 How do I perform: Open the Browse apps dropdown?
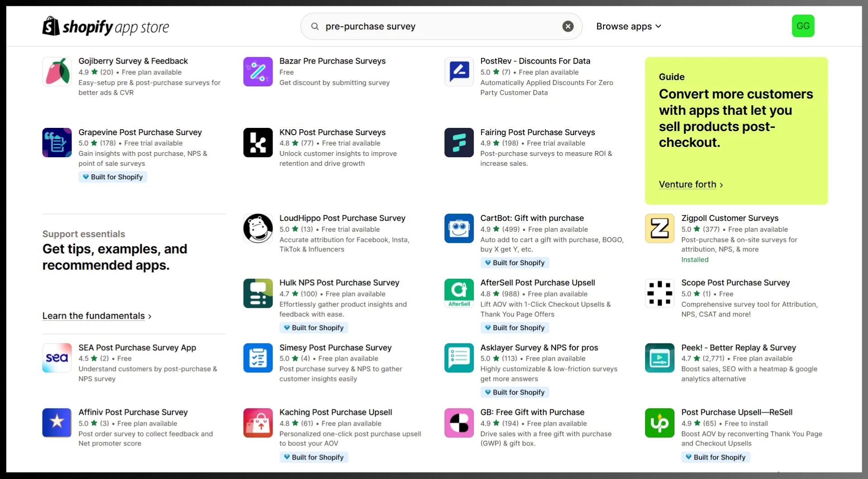pos(628,26)
